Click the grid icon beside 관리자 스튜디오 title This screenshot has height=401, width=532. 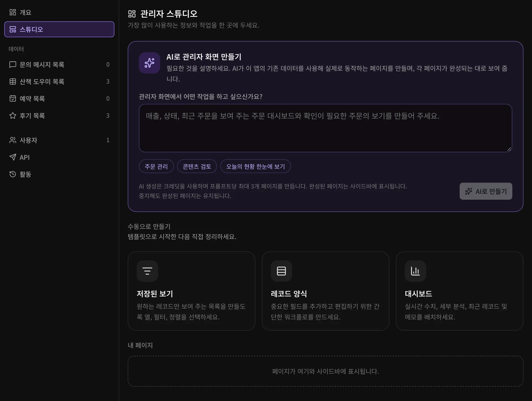(132, 14)
